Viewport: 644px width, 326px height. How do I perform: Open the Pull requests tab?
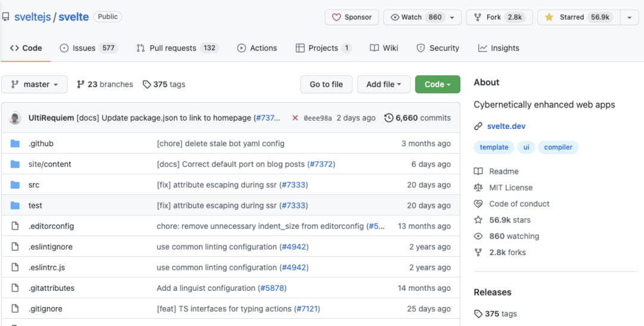pos(177,48)
